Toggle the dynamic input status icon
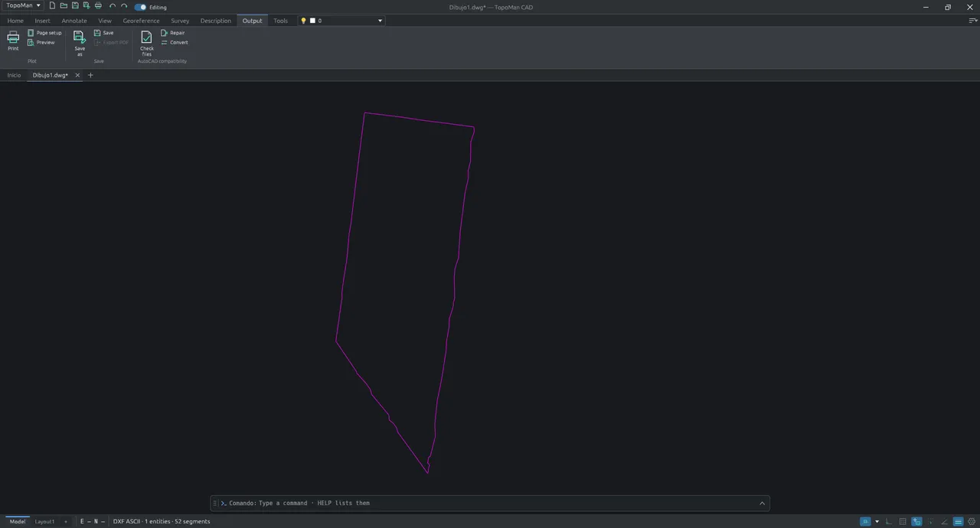The height and width of the screenshot is (528, 980). [916, 521]
